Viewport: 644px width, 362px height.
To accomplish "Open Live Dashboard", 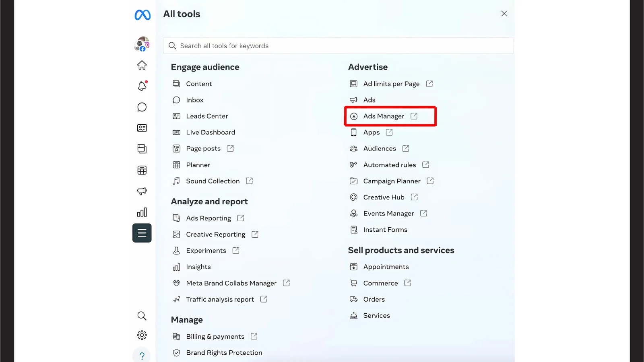I will tap(211, 132).
